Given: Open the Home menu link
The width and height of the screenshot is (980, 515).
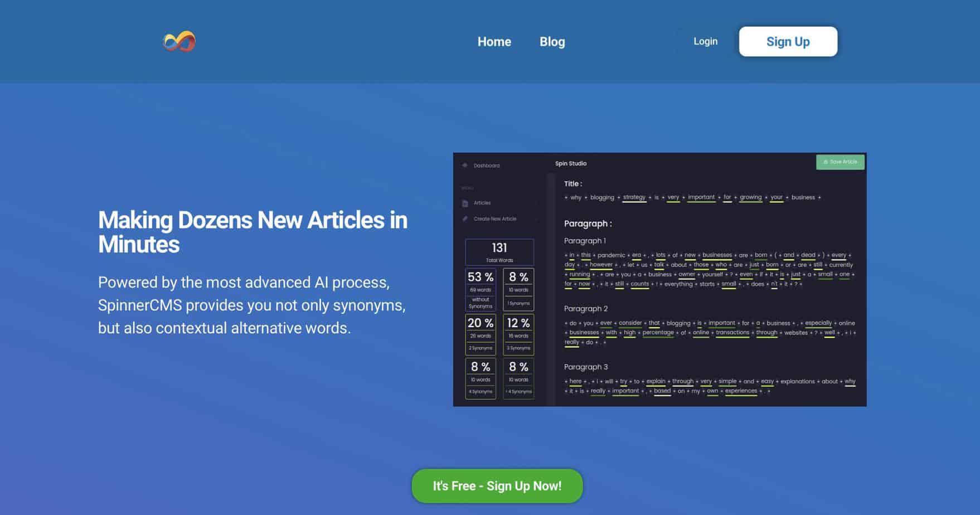Looking at the screenshot, I should click(494, 42).
